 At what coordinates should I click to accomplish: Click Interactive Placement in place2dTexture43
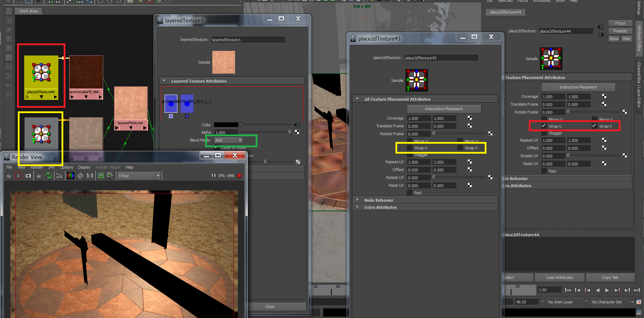444,109
